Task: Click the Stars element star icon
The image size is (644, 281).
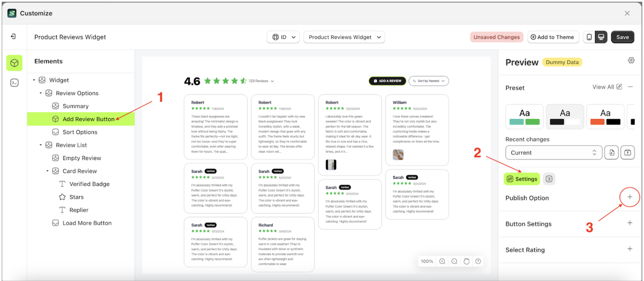Action: click(62, 197)
